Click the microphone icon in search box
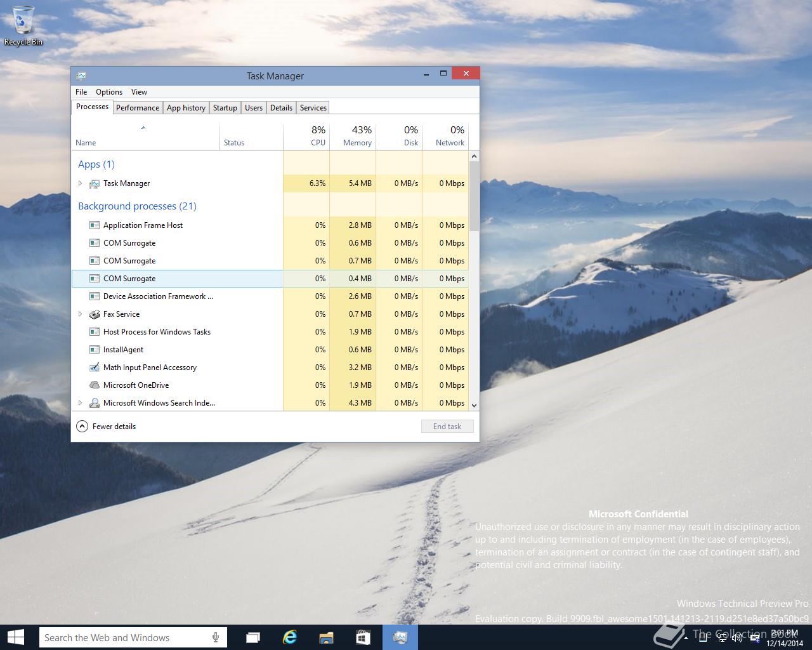The width and height of the screenshot is (812, 650). (x=216, y=637)
